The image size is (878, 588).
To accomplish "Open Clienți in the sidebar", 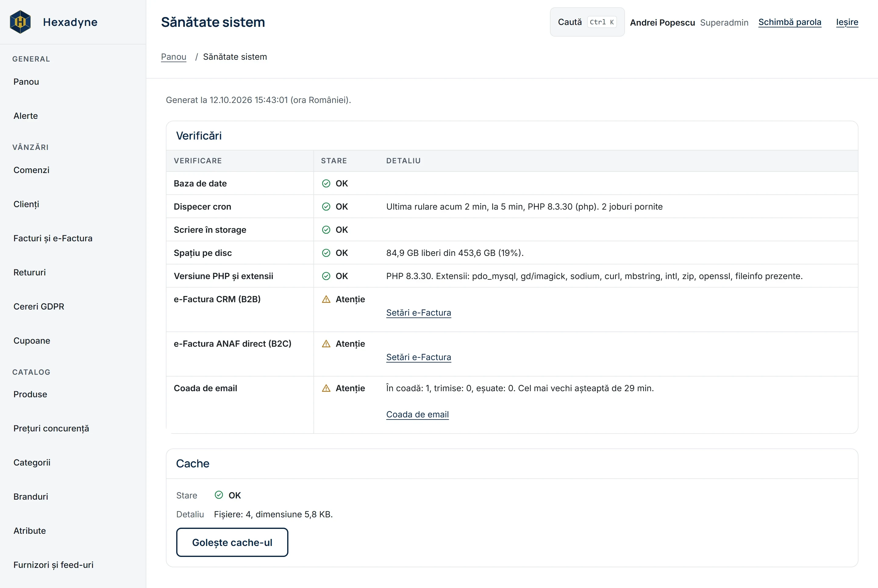I will pyautogui.click(x=26, y=204).
